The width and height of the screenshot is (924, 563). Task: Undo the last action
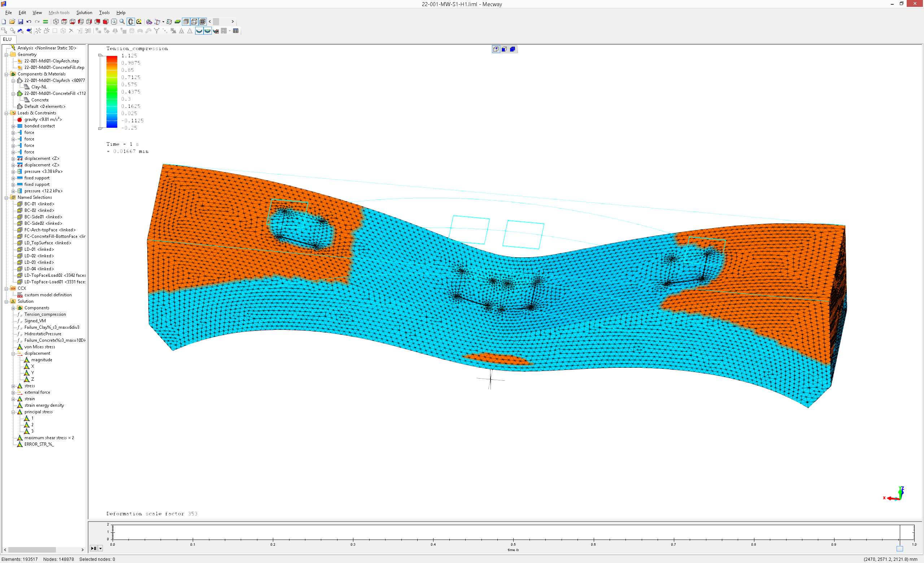29,22
